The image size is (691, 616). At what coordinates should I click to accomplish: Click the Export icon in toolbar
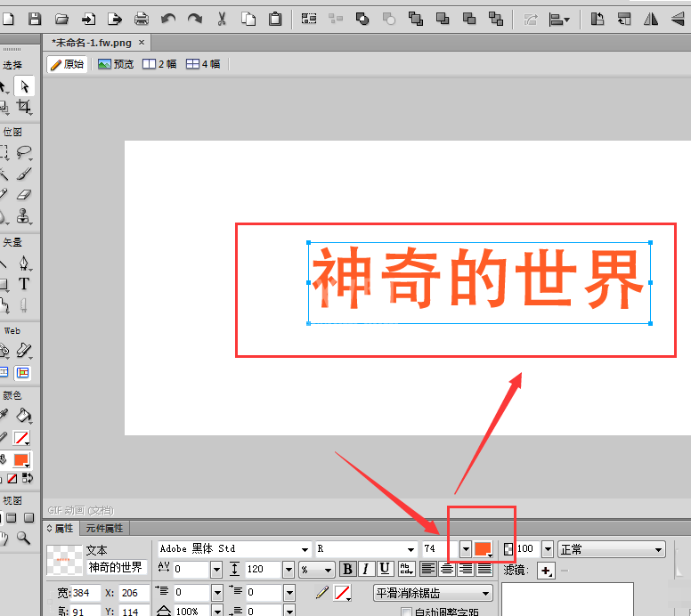[115, 19]
